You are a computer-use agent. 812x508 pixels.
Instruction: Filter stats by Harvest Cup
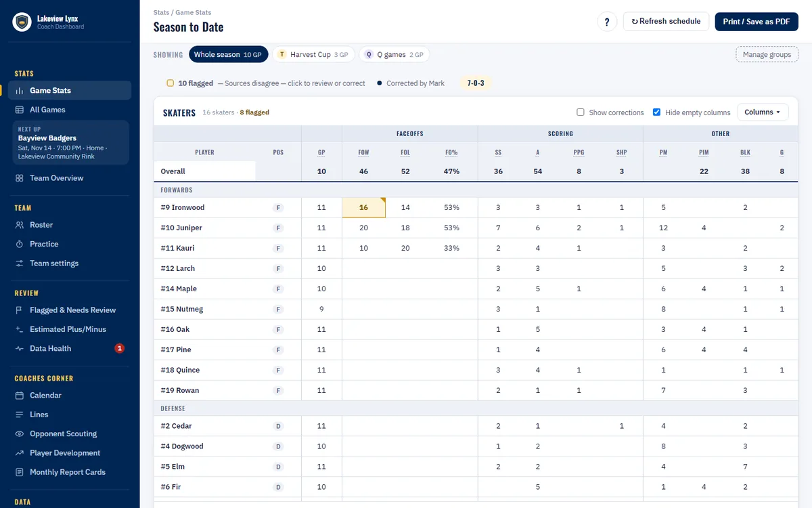click(x=313, y=55)
